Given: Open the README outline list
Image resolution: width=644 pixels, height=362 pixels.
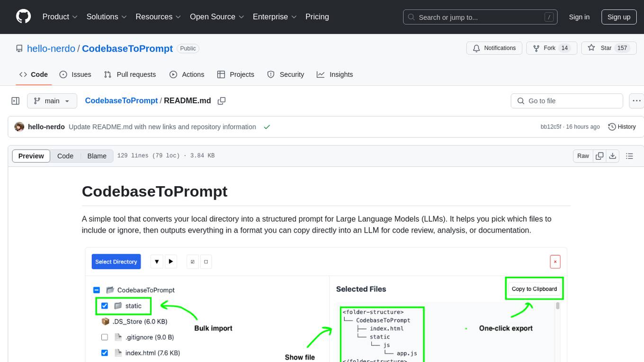Looking at the screenshot, I should click(x=630, y=156).
